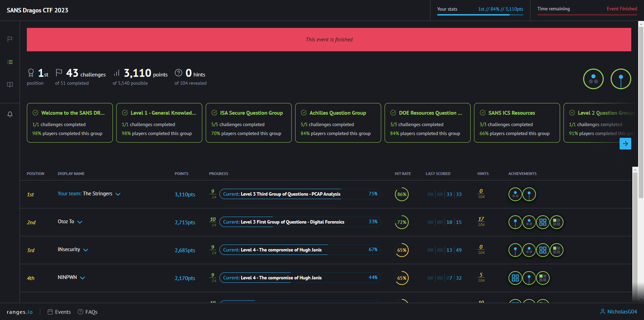
Task: Click NINPWN's pin achievement badge
Action: (529, 278)
